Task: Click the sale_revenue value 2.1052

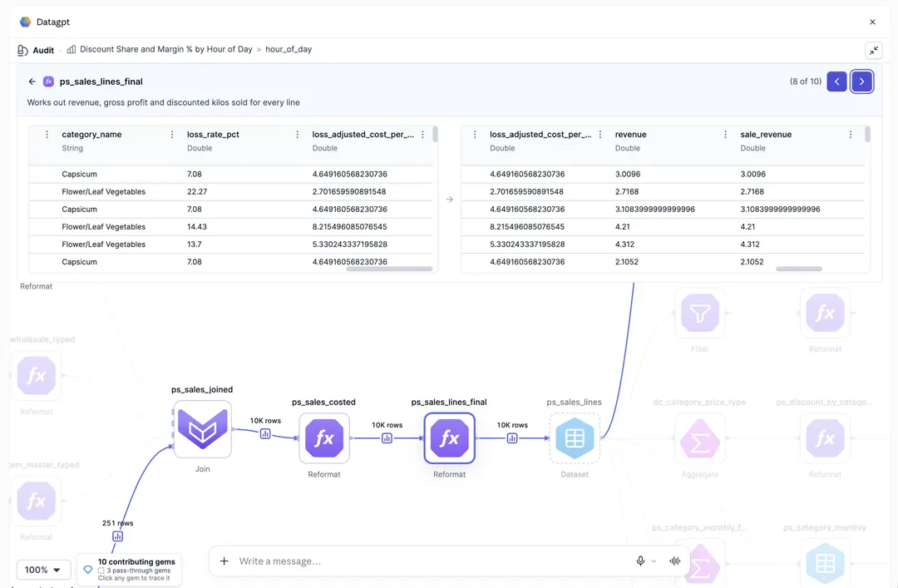Action: (752, 262)
